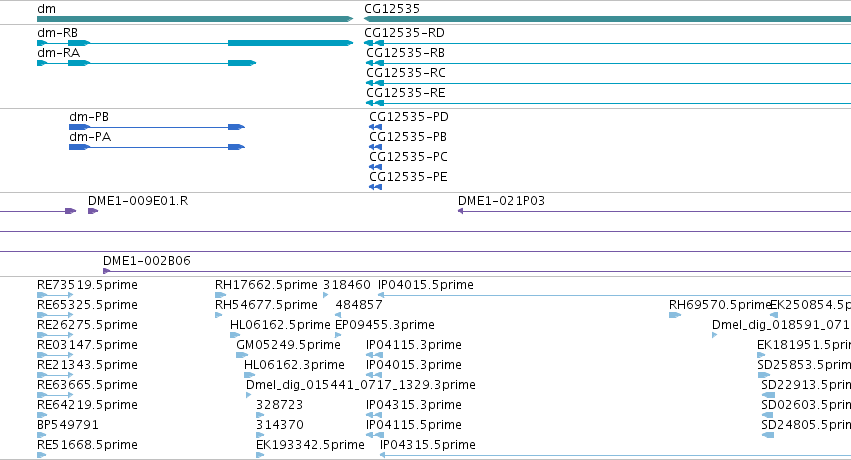Select EST IP04115.5prime
851x460 pixels.
414,425
